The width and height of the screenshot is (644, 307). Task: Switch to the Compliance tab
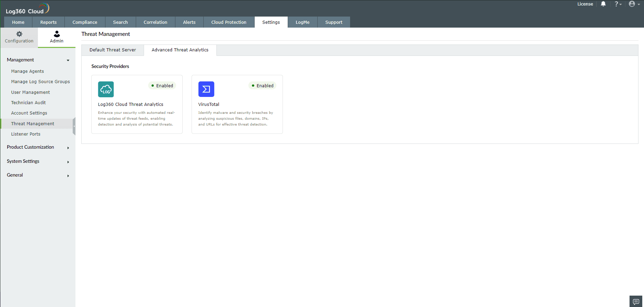pyautogui.click(x=85, y=22)
